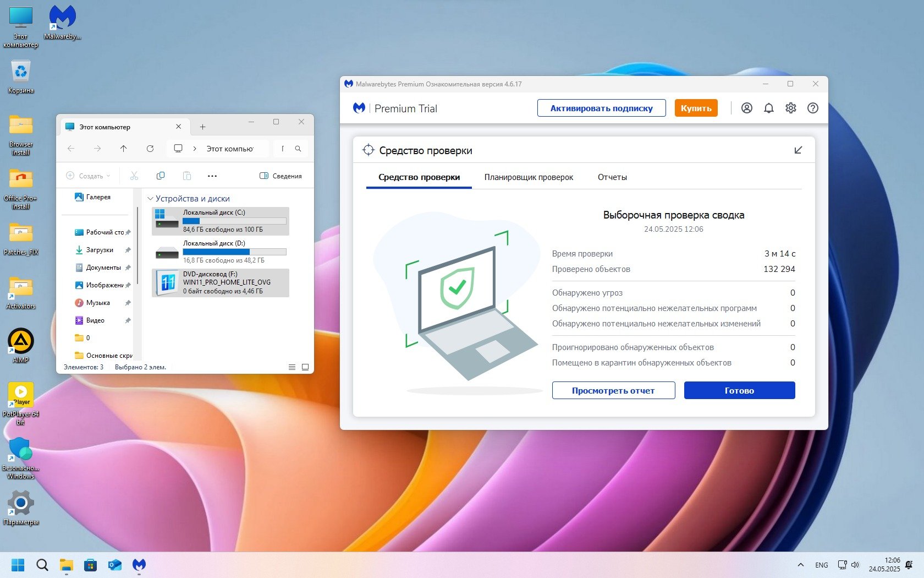The width and height of the screenshot is (924, 578).
Task: Click the search magnifier in Explorer
Action: pos(298,149)
